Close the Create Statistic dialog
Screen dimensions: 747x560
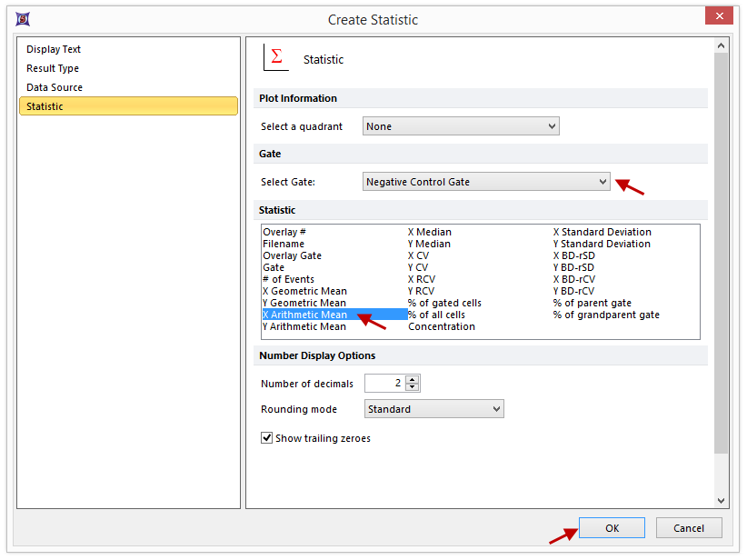[x=720, y=16]
